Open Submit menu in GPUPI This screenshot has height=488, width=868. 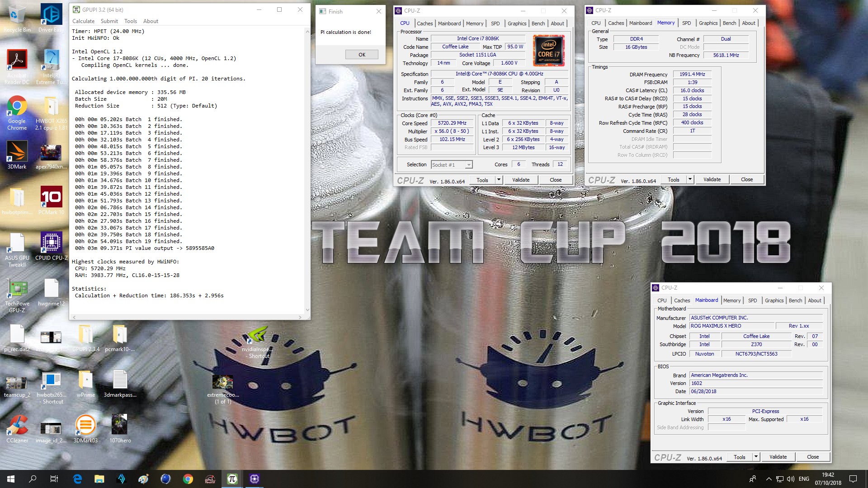[109, 21]
